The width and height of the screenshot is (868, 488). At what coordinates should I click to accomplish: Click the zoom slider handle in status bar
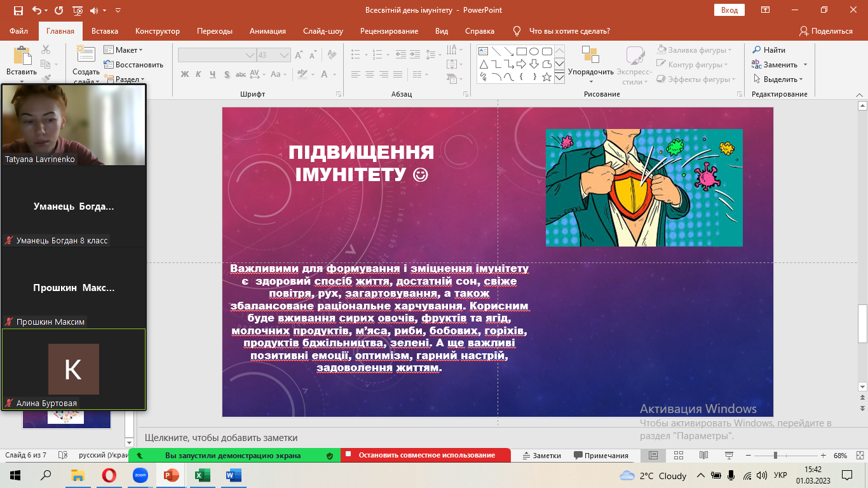775,456
